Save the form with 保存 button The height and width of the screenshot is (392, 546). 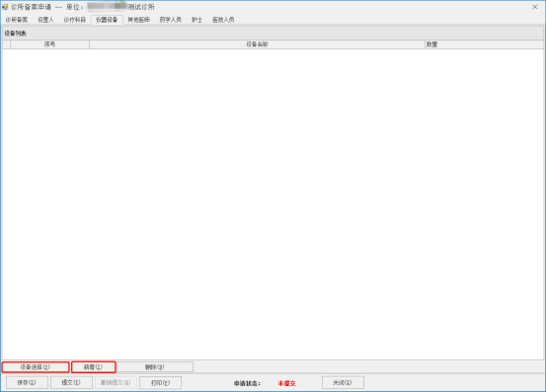27,382
